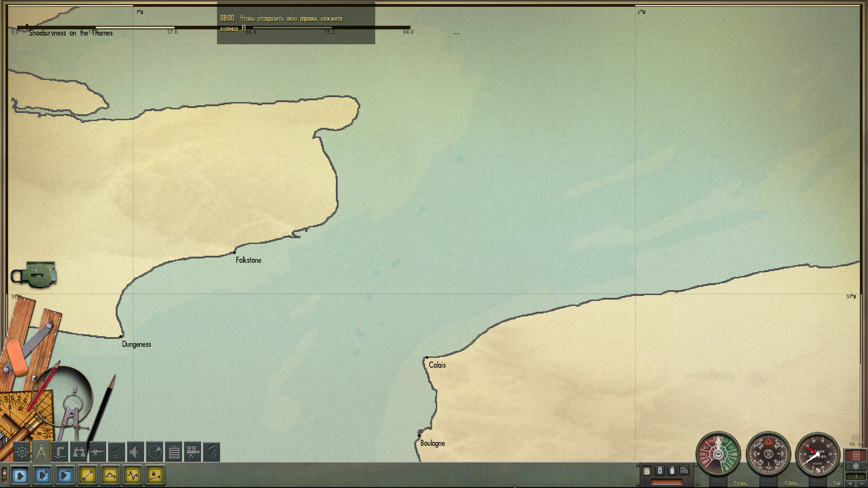Toggle the battery charge indicator

(660, 470)
